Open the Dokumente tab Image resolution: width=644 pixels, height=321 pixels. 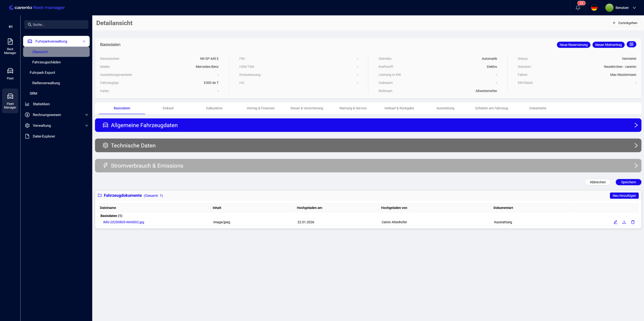(538, 108)
